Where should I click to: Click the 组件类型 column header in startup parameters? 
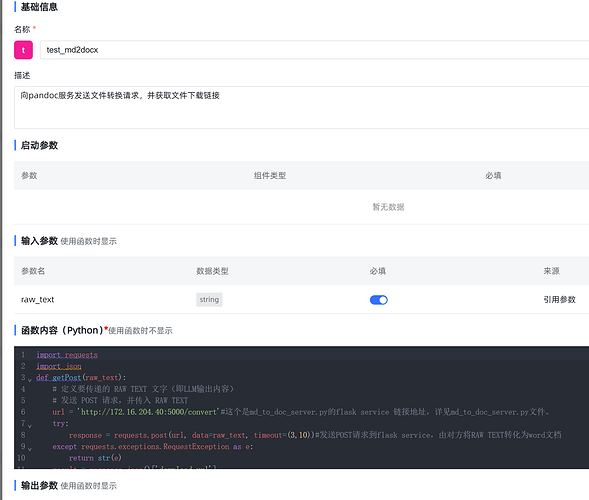(x=270, y=175)
